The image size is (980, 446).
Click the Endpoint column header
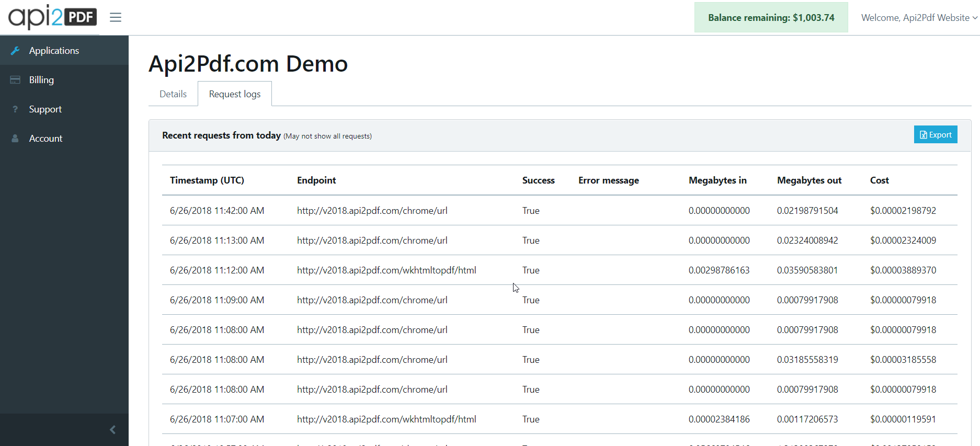(316, 180)
